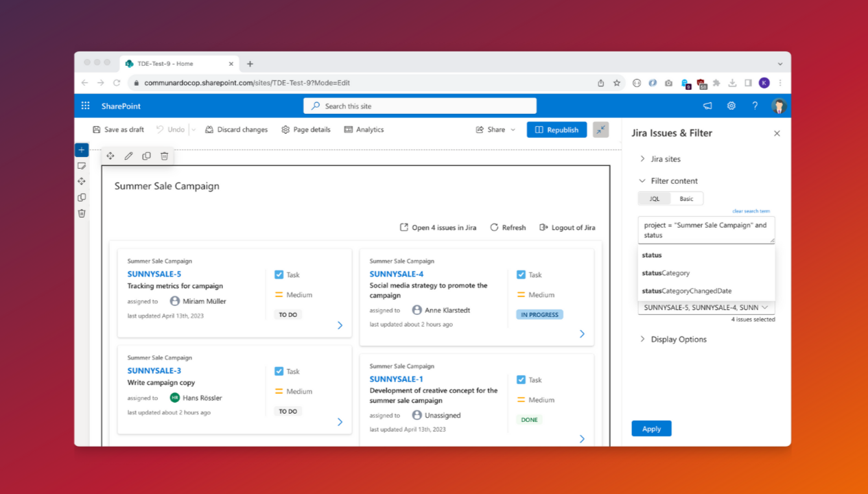This screenshot has width=868, height=494.
Task: Open the SUNNYSALE-5 card arrow
Action: pos(340,326)
